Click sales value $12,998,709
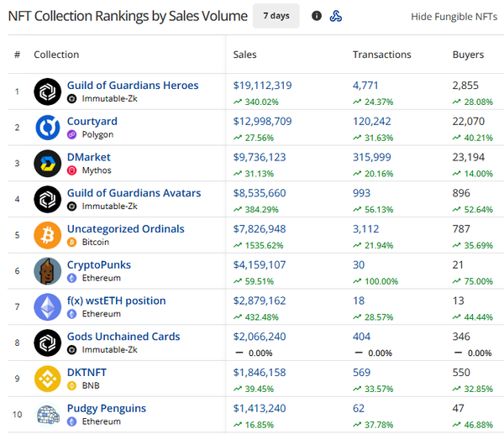The width and height of the screenshot is (504, 434). pyautogui.click(x=262, y=121)
